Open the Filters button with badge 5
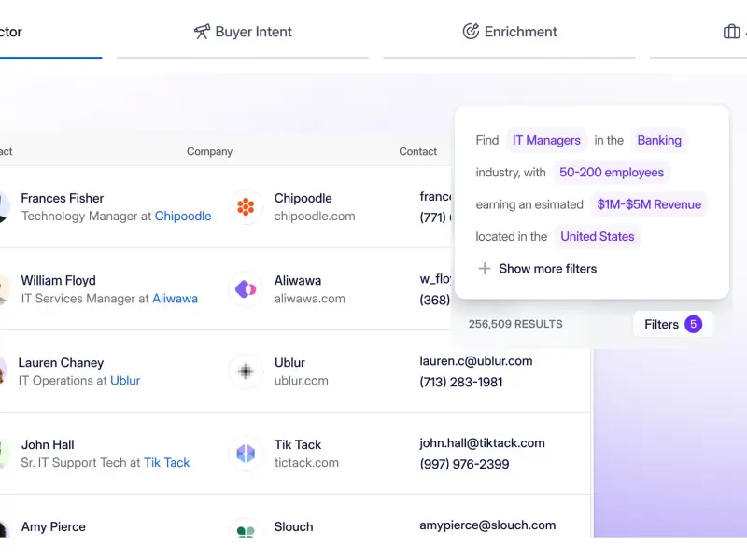This screenshot has height=560, width=747. 672,324
